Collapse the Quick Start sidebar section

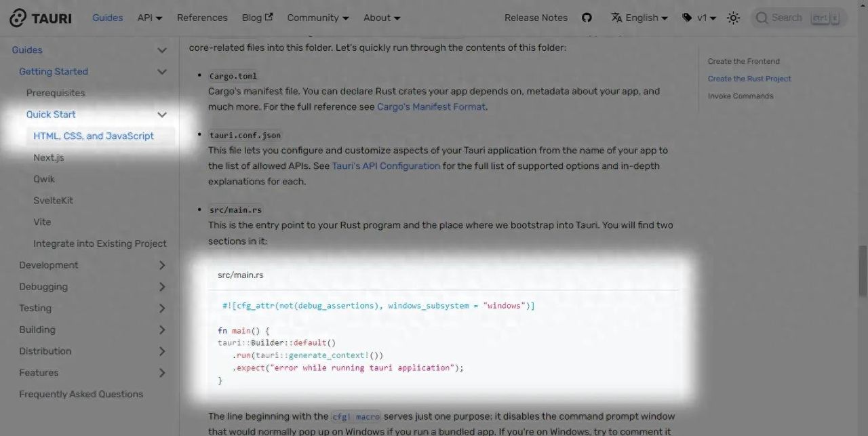(161, 115)
